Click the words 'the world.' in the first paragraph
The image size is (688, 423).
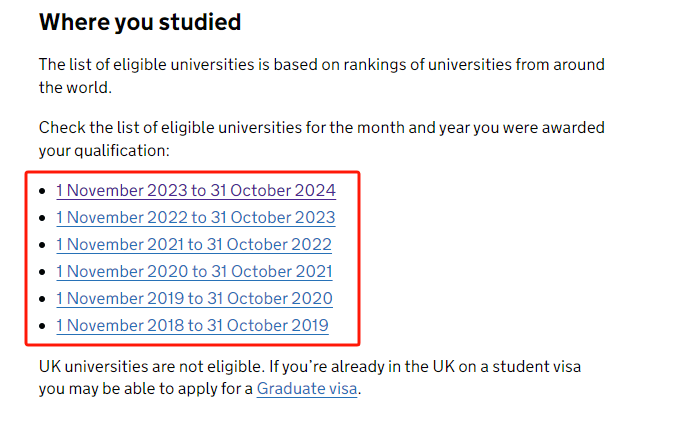pyautogui.click(x=75, y=88)
